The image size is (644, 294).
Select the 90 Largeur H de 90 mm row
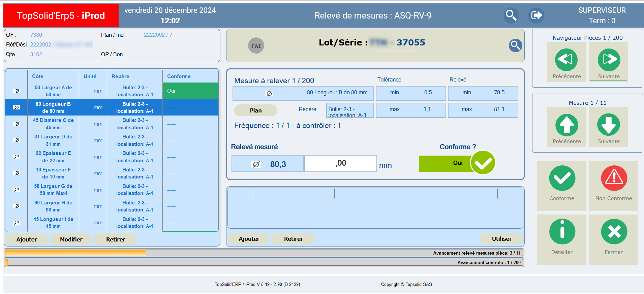(112, 206)
